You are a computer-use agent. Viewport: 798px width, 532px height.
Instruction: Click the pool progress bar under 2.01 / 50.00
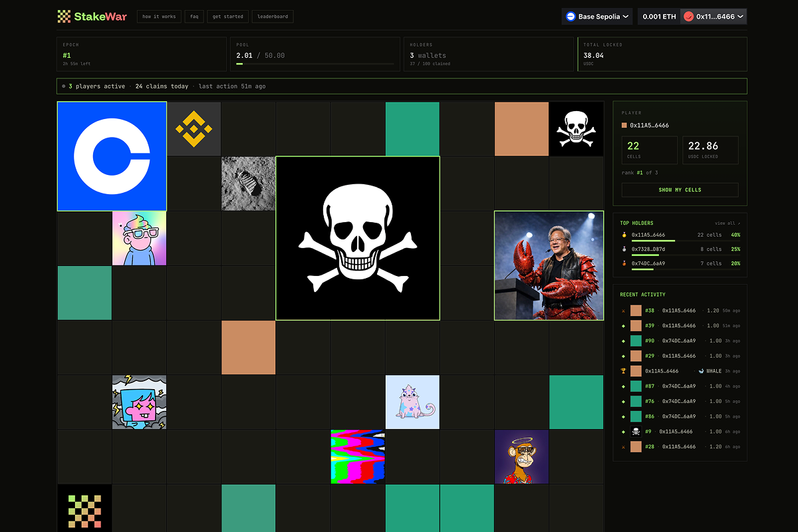click(315, 65)
